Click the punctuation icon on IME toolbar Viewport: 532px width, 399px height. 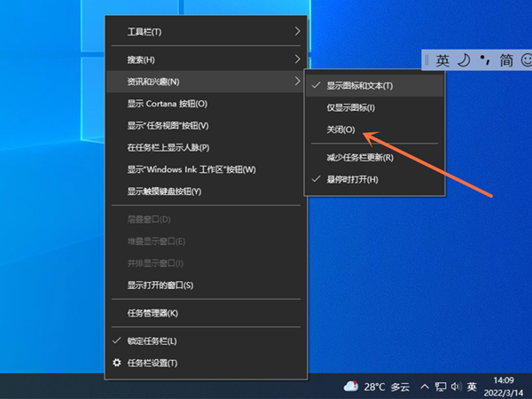point(484,60)
